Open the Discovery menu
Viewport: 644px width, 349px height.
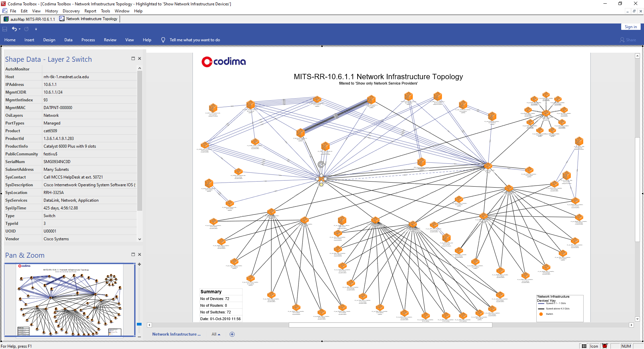(x=71, y=11)
